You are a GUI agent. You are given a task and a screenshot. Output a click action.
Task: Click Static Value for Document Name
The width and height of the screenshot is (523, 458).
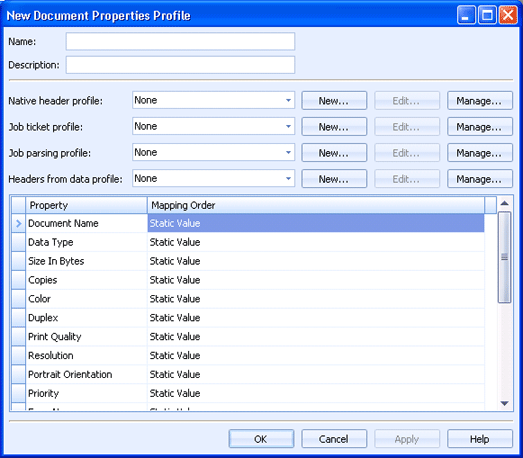coord(316,223)
